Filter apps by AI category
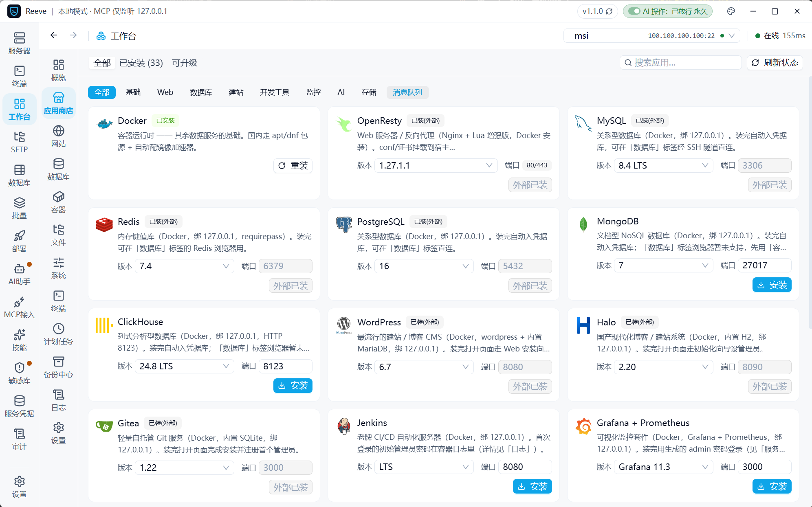 tap(341, 92)
